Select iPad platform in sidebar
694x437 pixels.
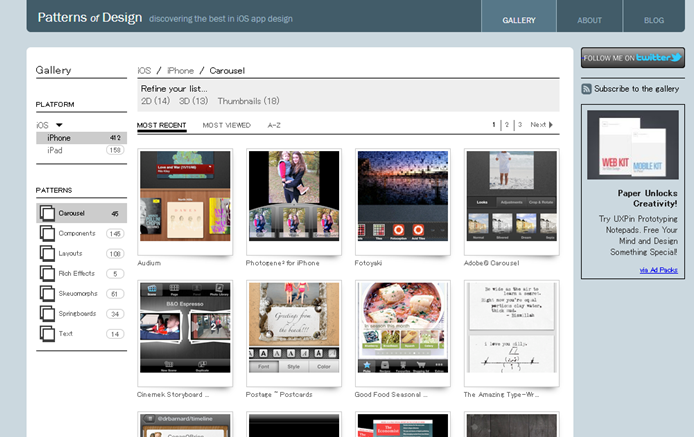[55, 150]
